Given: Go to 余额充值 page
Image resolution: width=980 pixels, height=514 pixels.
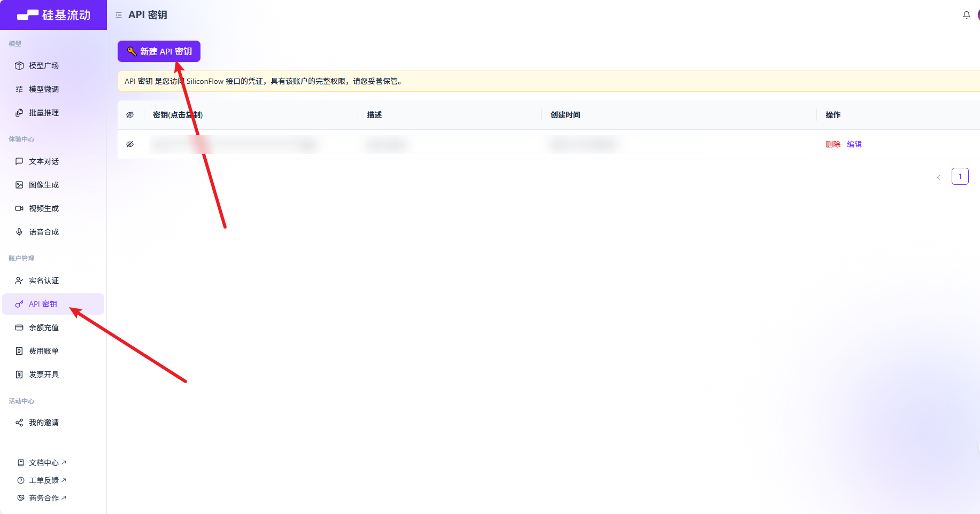Looking at the screenshot, I should 44,328.
